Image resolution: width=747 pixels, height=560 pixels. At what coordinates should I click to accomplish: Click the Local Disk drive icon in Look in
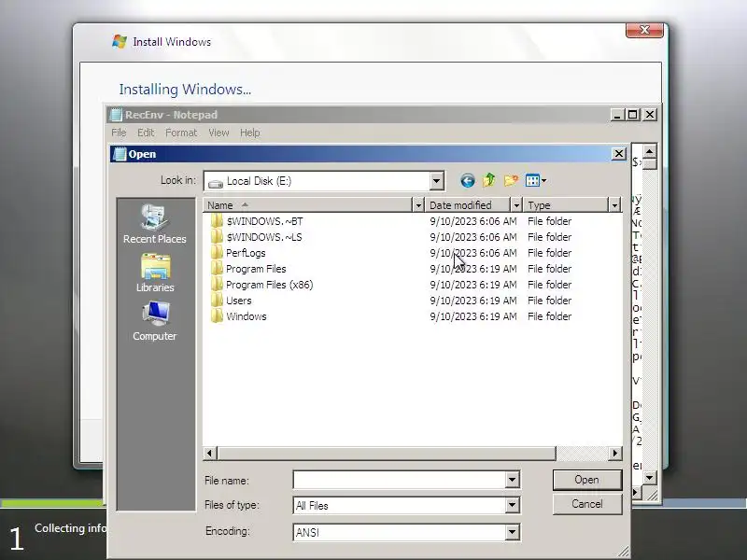coord(216,182)
